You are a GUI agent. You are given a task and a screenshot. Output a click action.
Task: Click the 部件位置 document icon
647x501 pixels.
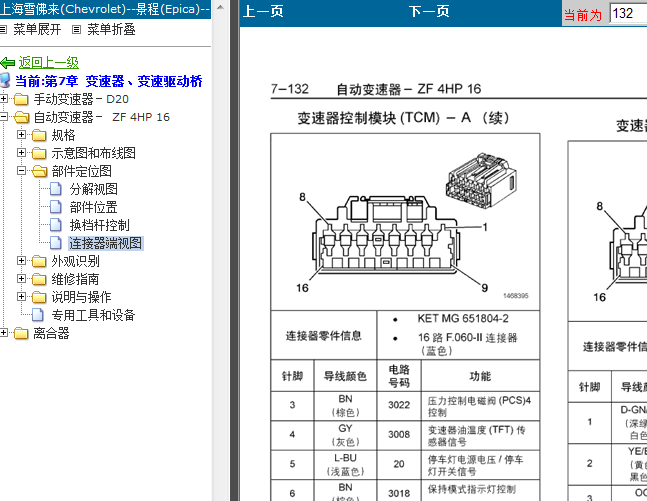pyautogui.click(x=56, y=207)
